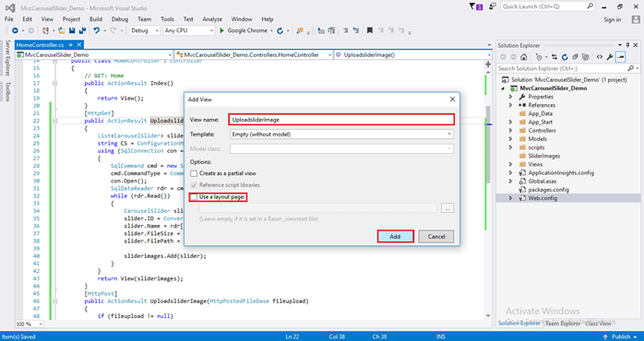The image size is (644, 341).
Task: Click the bookmark icon in main toolbar
Action: tap(370, 30)
